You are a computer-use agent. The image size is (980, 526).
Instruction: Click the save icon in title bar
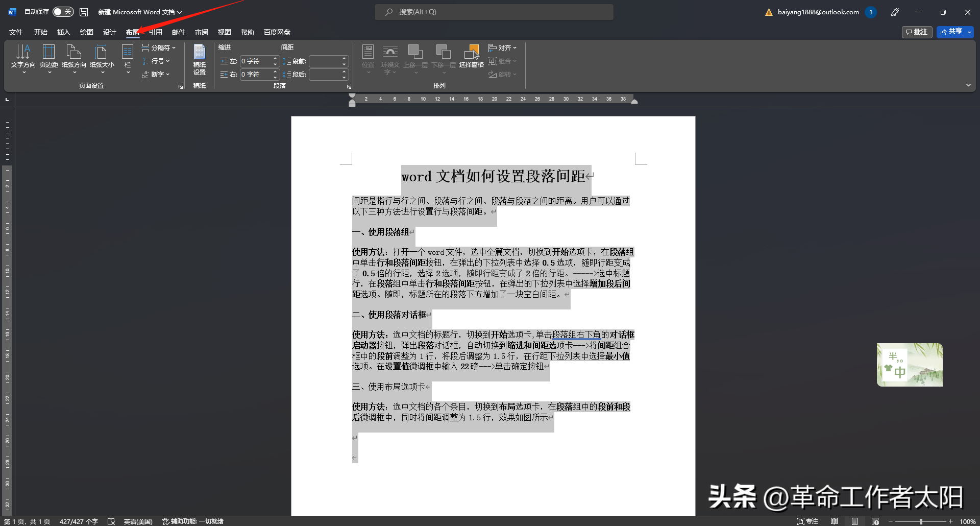tap(84, 12)
